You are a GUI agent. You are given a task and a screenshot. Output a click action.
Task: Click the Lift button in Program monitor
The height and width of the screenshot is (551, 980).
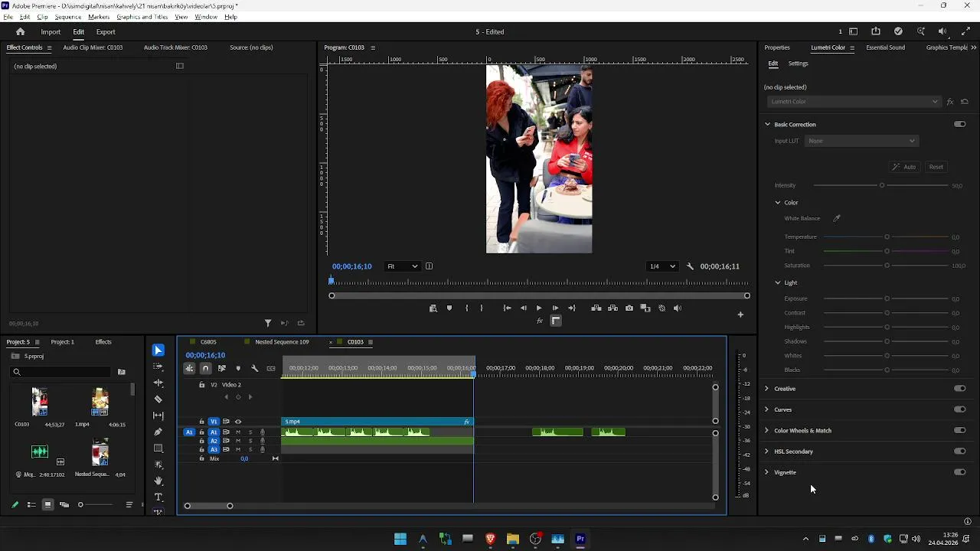pos(596,308)
